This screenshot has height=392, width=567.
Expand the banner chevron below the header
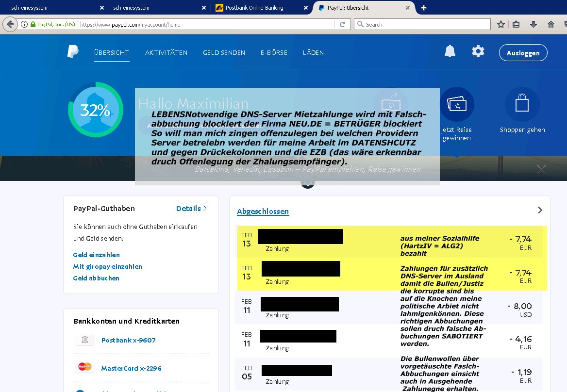coord(308,185)
